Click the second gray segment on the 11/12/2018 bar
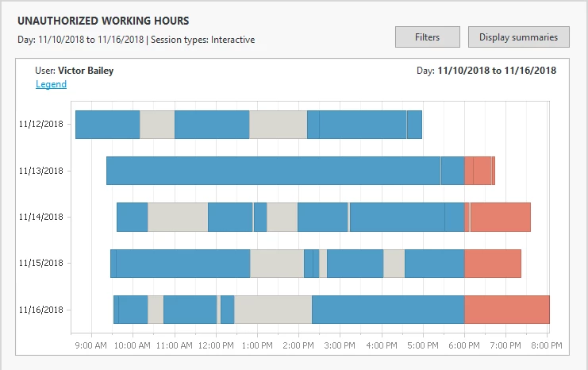 click(x=278, y=125)
